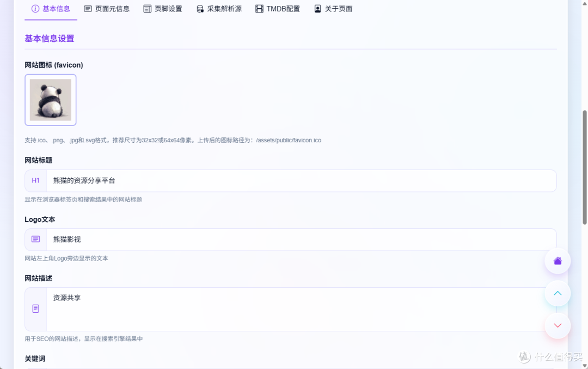Image resolution: width=588 pixels, height=369 pixels.
Task: Open the TMDB配置 tab
Action: pos(278,9)
